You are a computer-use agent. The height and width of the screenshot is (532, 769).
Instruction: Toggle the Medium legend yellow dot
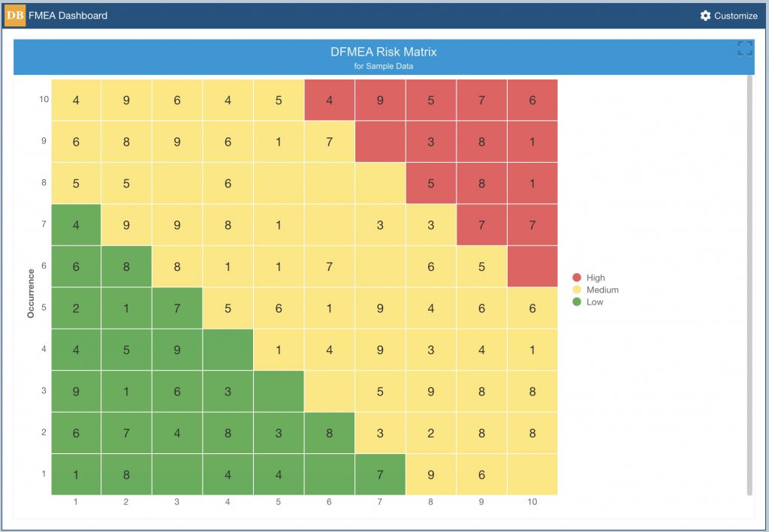coord(577,290)
